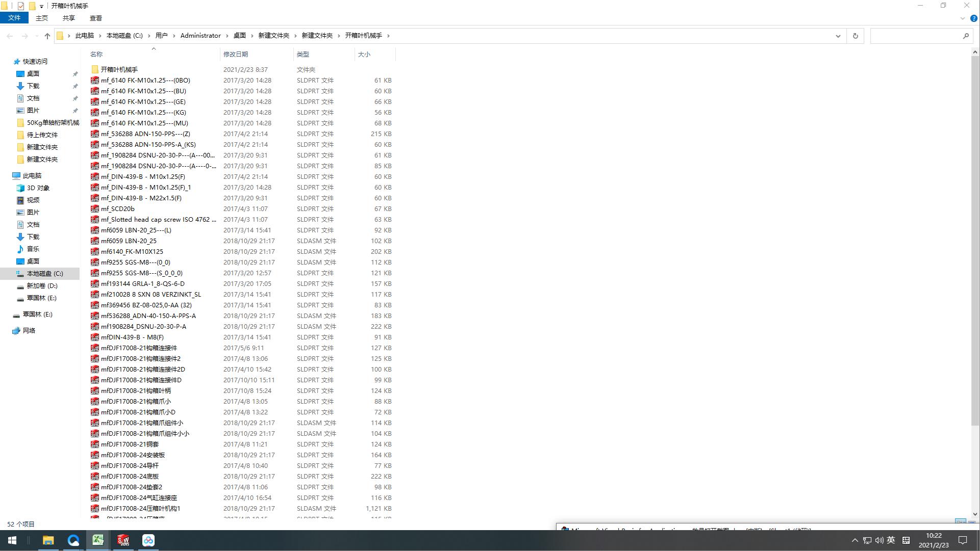Open the 查看 ribbon tab
This screenshot has width=980, height=551.
95,18
